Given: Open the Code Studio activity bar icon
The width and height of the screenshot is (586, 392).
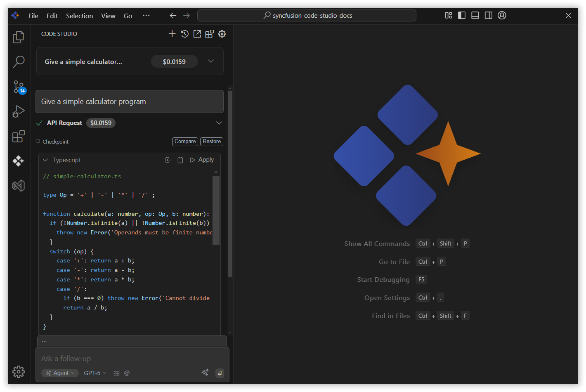Looking at the screenshot, I should pos(19,161).
